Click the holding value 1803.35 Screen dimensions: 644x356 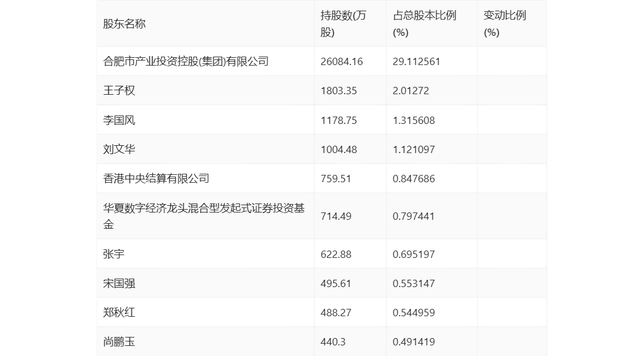[339, 91]
